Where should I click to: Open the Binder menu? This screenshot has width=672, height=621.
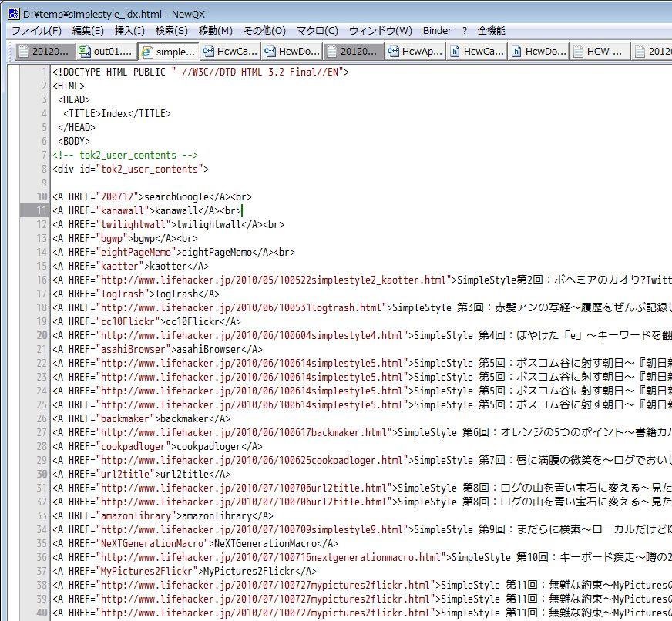click(437, 31)
